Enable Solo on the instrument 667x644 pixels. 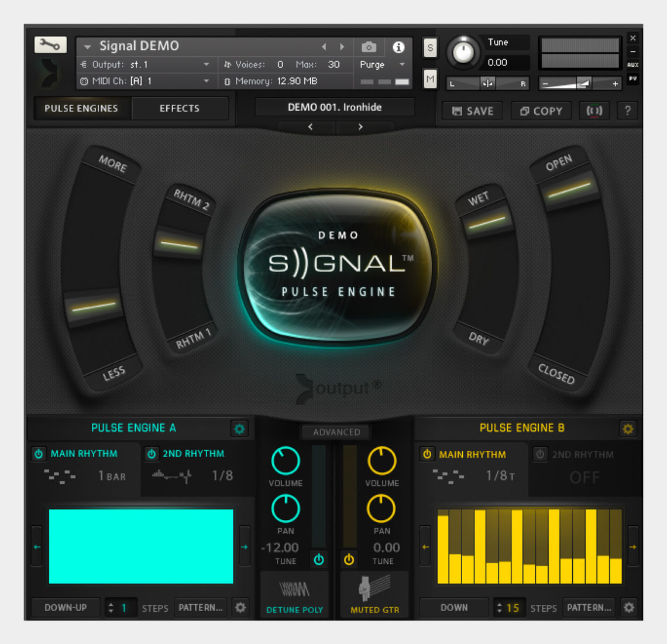430,48
